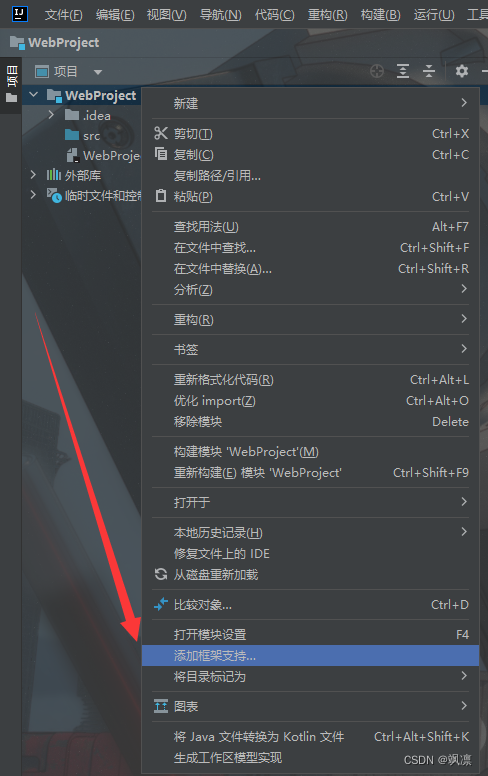The height and width of the screenshot is (776, 488).
Task: Click the reload icon for 从磁盘重新加载
Action: (161, 574)
